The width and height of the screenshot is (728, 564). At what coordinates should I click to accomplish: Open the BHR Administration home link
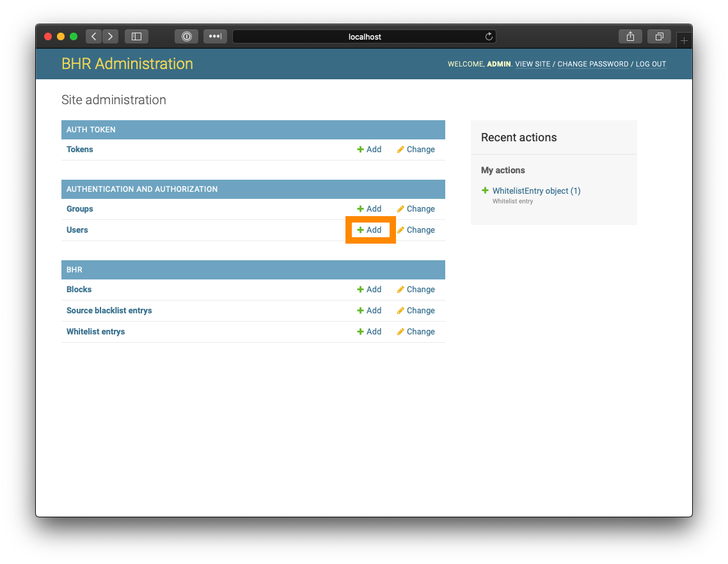[127, 63]
